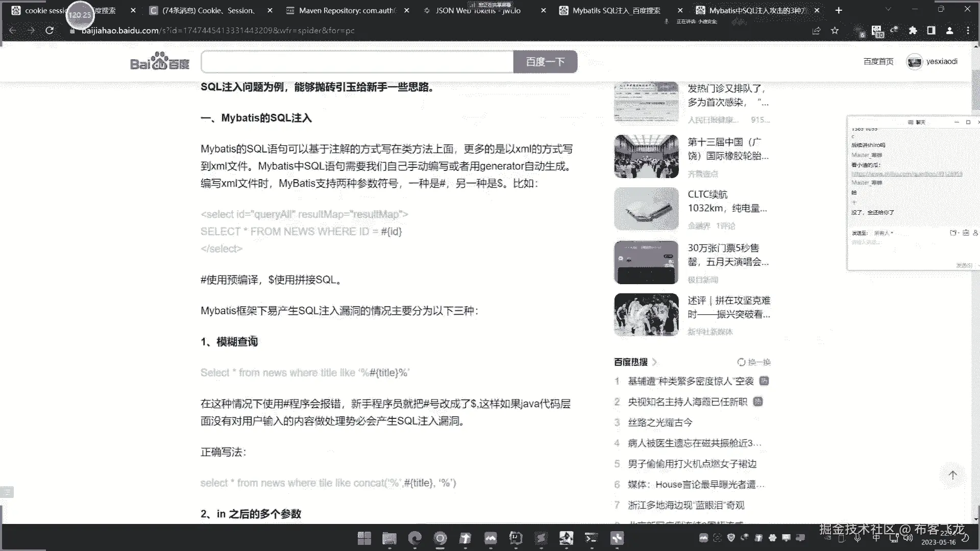Open the browser extensions puzzle icon
Viewport: 980px width, 551px height.
913,31
